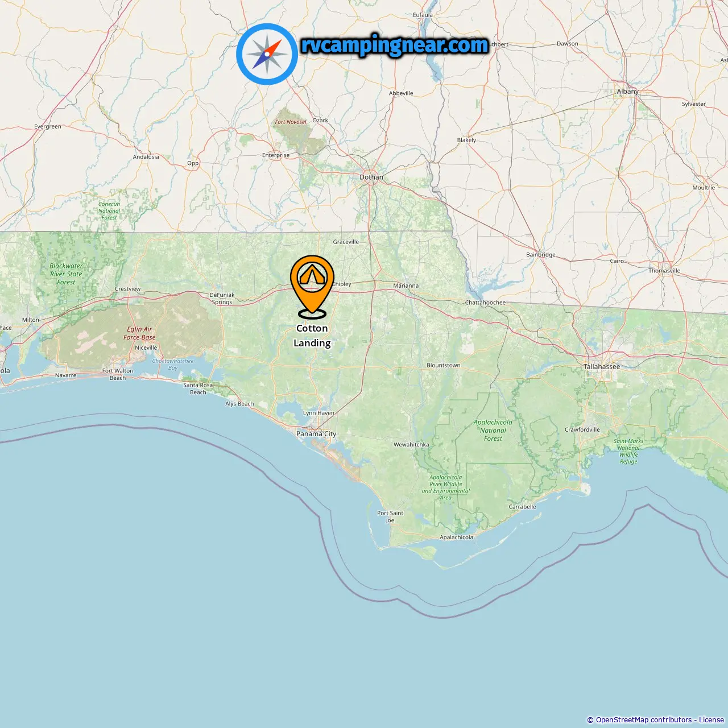The height and width of the screenshot is (728, 728).
Task: Click the blue compass logo icon
Action: [x=267, y=54]
